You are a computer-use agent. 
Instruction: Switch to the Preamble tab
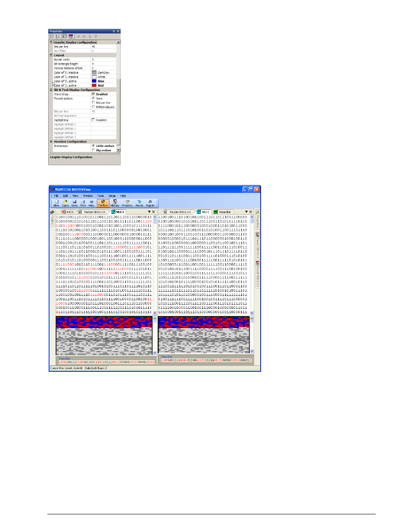click(223, 212)
